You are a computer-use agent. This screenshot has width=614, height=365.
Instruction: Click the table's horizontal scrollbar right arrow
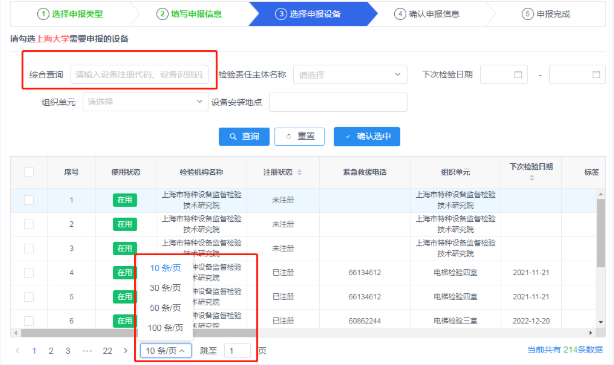[591, 333]
